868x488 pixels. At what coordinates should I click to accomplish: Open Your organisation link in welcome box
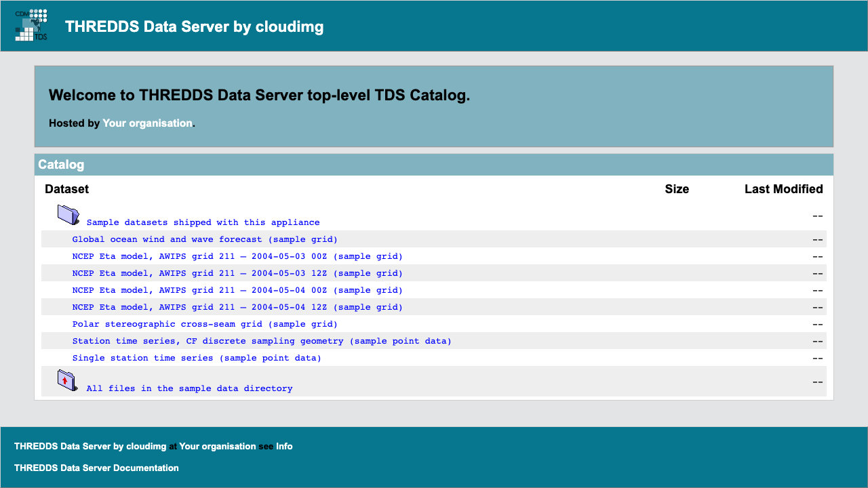147,123
